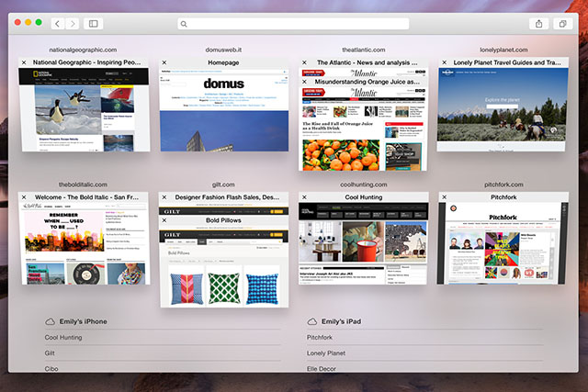Close the Cool Hunting tab thumbnail
Viewport: 588px width, 392px height.
coord(304,196)
